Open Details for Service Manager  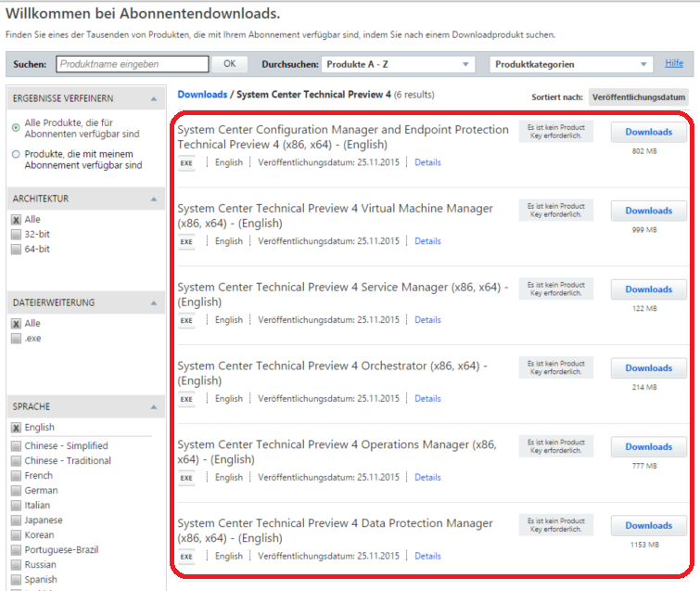pyautogui.click(x=427, y=320)
